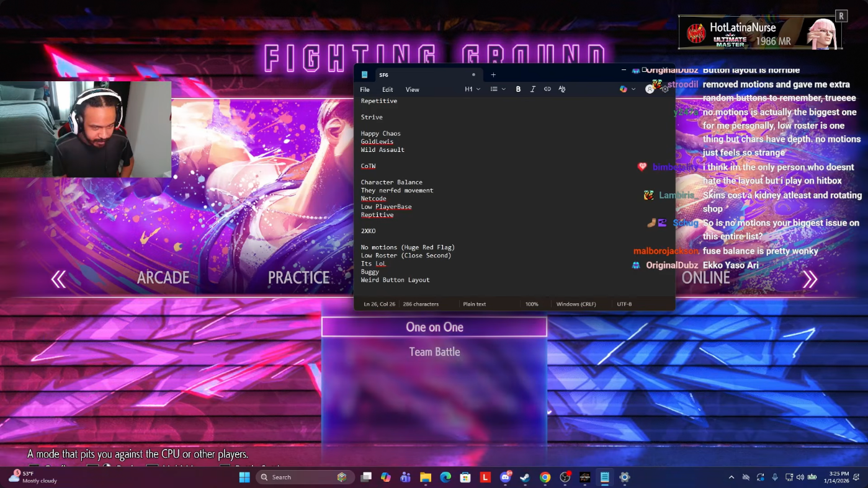868x488 pixels.
Task: Click the 'Wild Assault' line
Action: (x=383, y=150)
